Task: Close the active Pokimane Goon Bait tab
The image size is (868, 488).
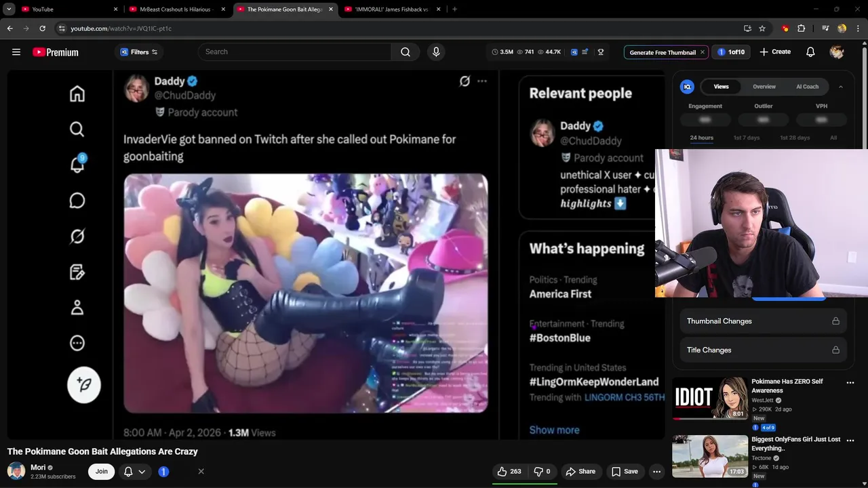Action: tap(330, 9)
